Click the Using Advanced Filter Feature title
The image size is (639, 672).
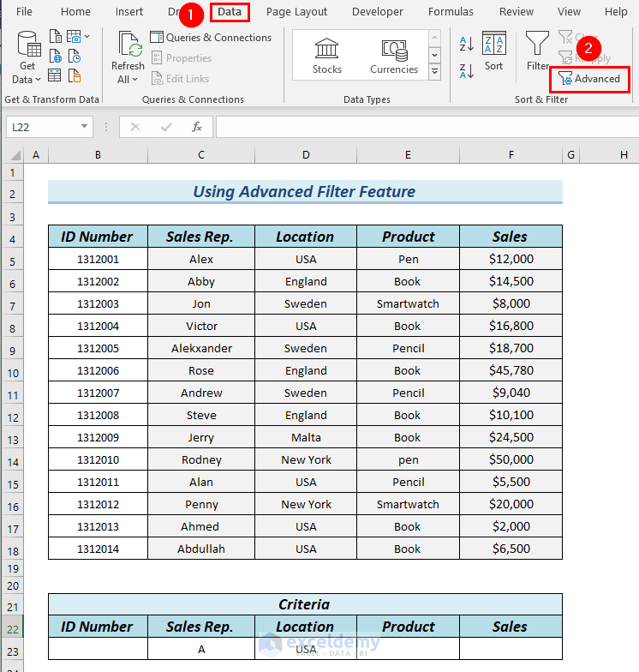coord(304,191)
